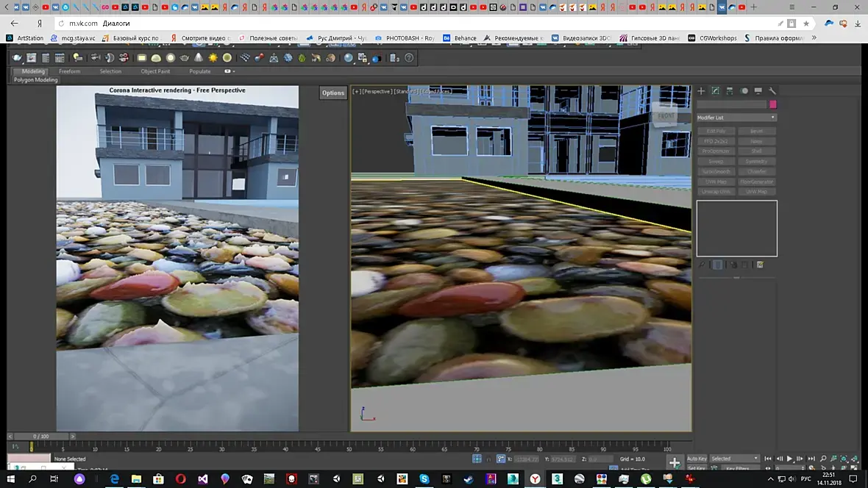This screenshot has width=868, height=488.
Task: Click the Edit Poly modifier button
Action: pyautogui.click(x=716, y=131)
